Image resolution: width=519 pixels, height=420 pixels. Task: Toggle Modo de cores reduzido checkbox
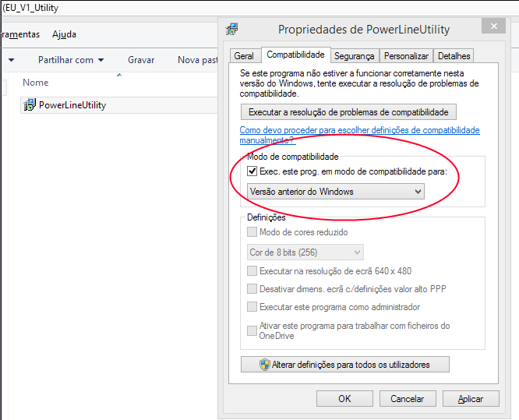point(252,231)
